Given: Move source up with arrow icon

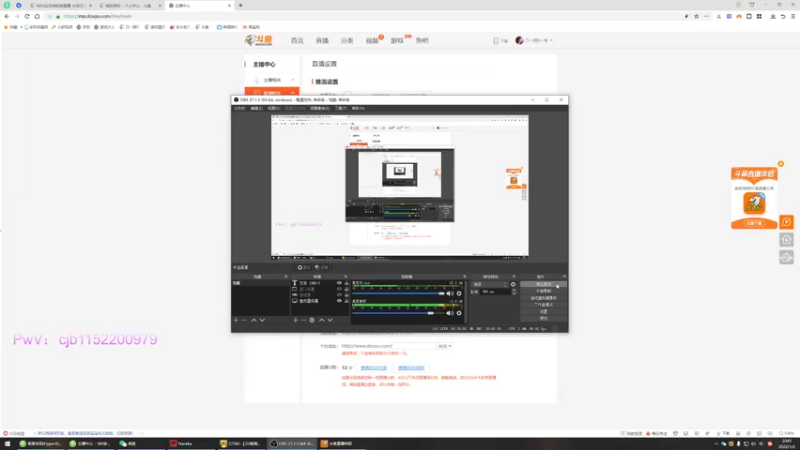Looking at the screenshot, I should [x=321, y=320].
